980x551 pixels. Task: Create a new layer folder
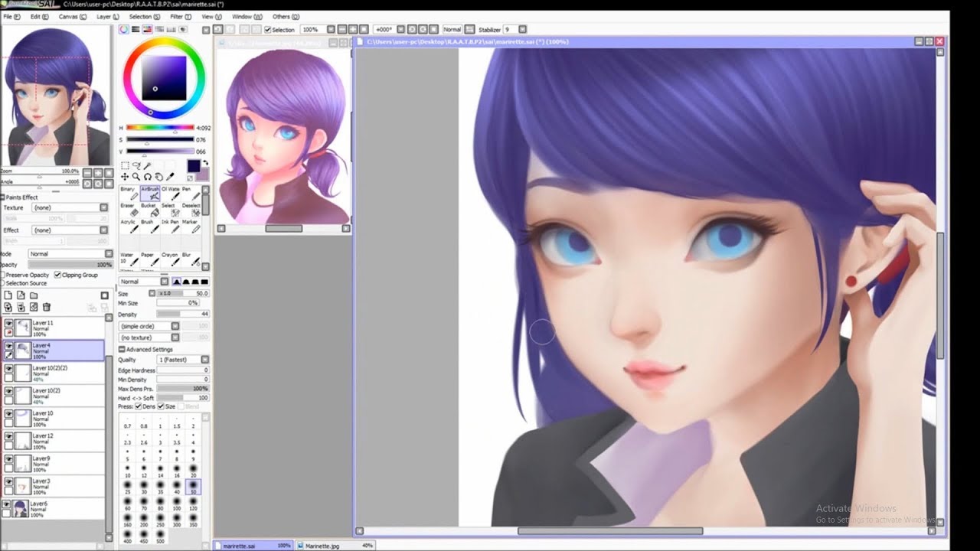34,295
